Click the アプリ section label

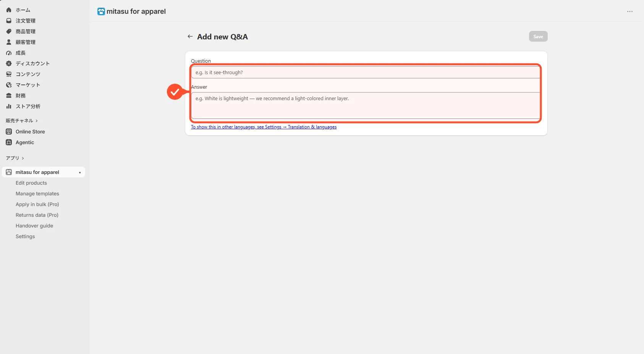(x=12, y=158)
